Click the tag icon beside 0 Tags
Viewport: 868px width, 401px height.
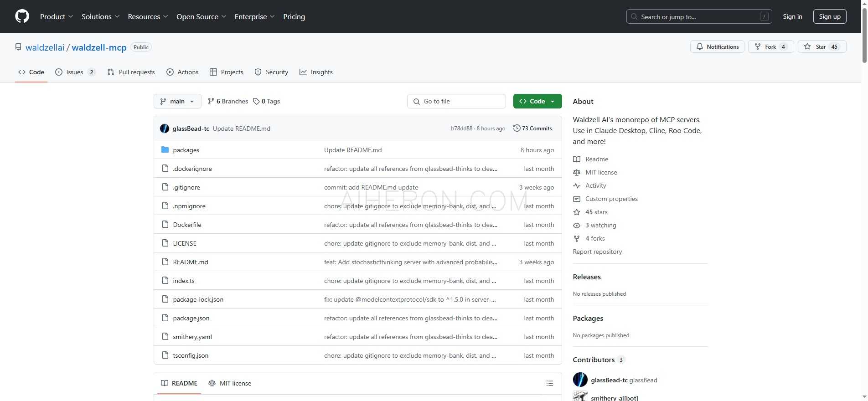click(256, 101)
